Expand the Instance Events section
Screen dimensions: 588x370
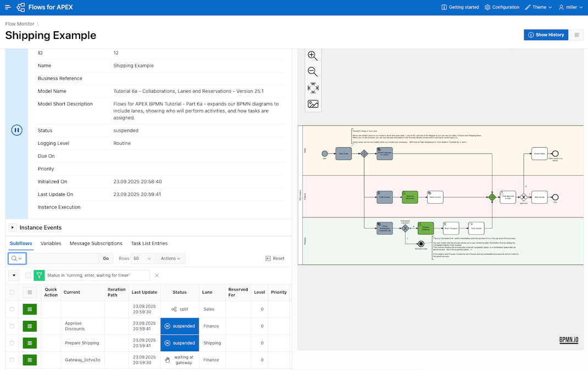point(12,227)
